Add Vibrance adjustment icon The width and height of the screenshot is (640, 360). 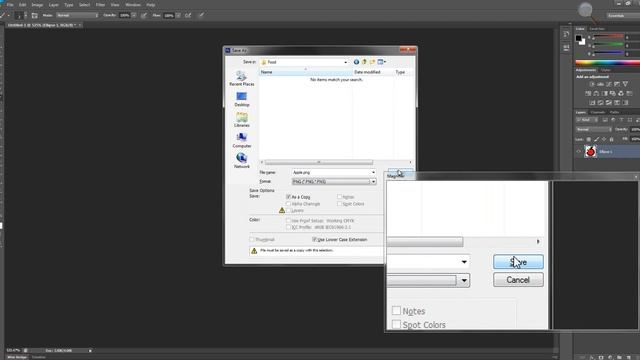pyautogui.click(x=625, y=84)
